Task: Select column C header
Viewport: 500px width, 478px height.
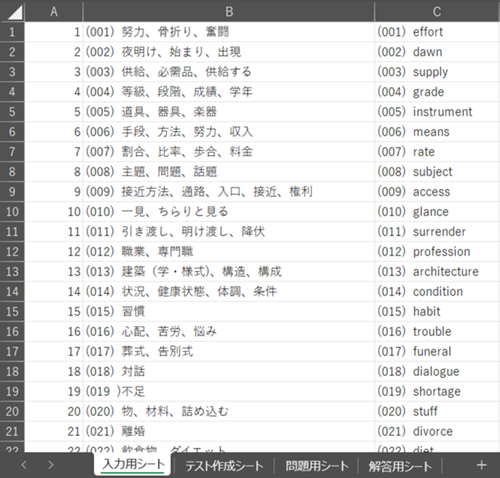Action: 437,11
